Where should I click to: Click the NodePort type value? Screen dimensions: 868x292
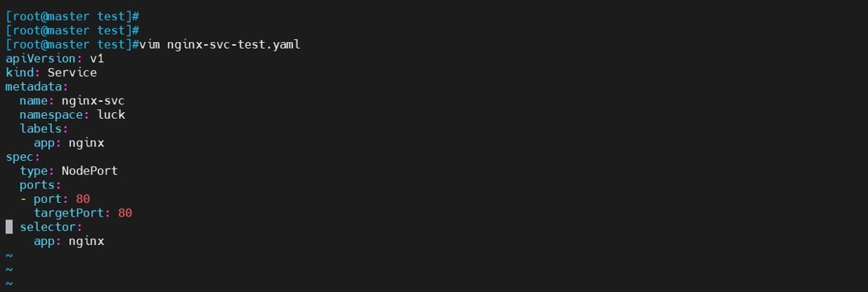(90, 171)
